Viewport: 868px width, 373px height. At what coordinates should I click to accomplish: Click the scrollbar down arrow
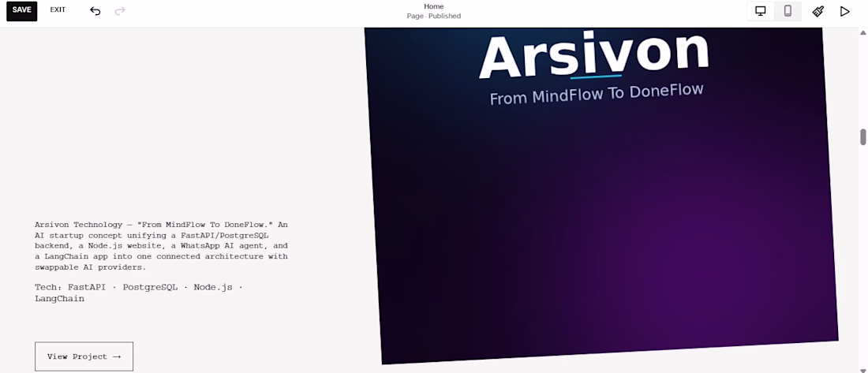[862, 370]
